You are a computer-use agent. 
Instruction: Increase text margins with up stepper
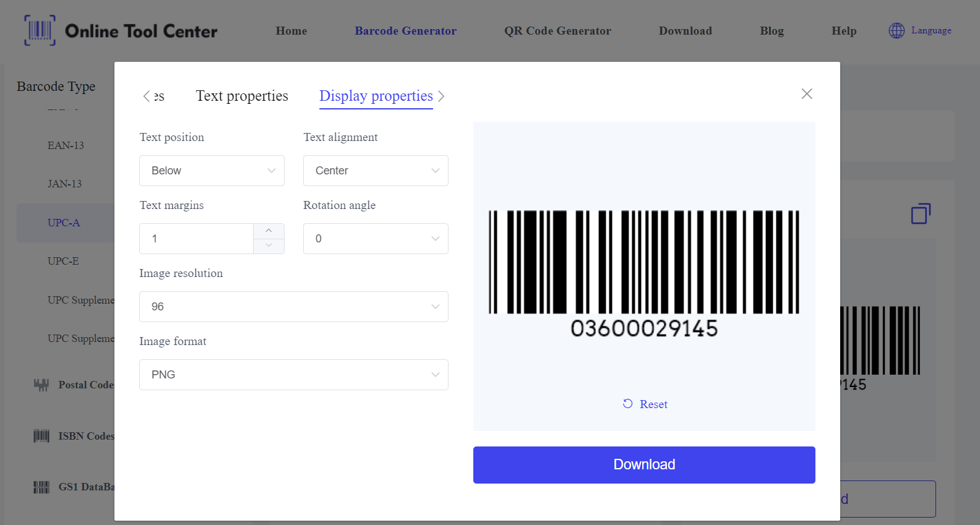pyautogui.click(x=269, y=231)
